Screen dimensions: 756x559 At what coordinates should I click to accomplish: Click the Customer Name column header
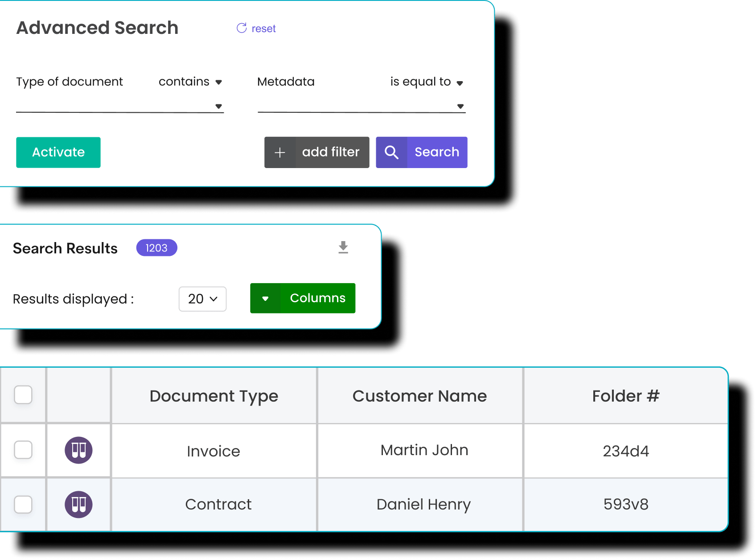(x=419, y=396)
